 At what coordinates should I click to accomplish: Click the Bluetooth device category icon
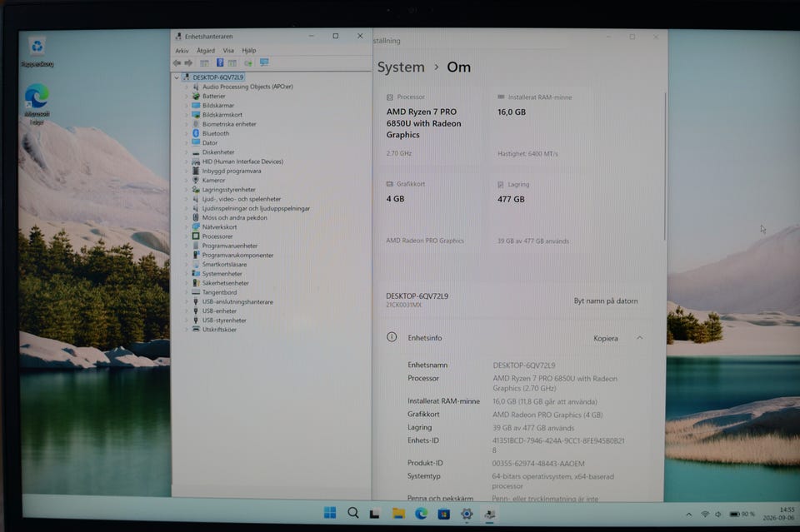pyautogui.click(x=196, y=133)
